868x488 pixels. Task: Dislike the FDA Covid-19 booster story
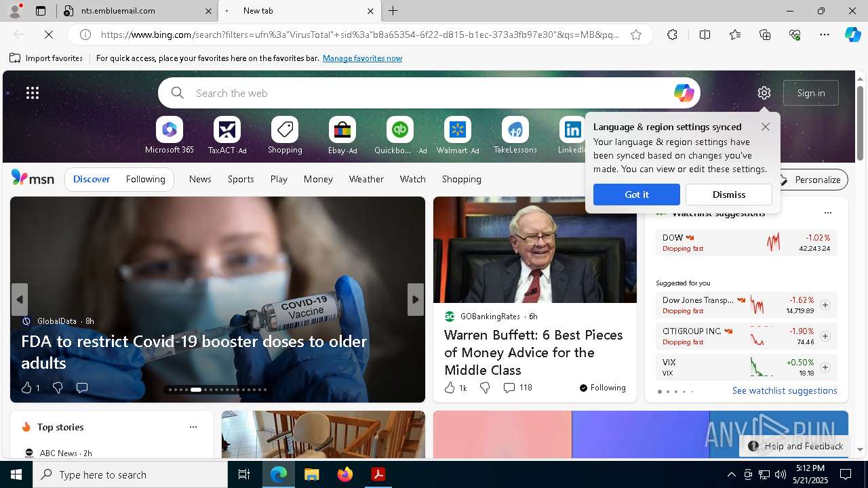click(58, 388)
